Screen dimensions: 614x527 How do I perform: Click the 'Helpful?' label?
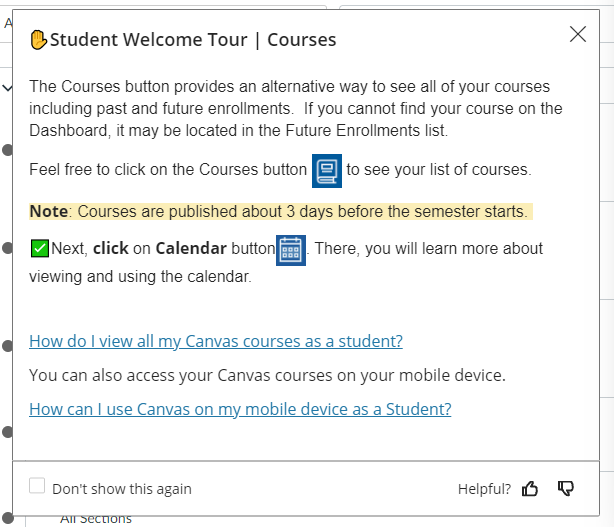tap(484, 489)
